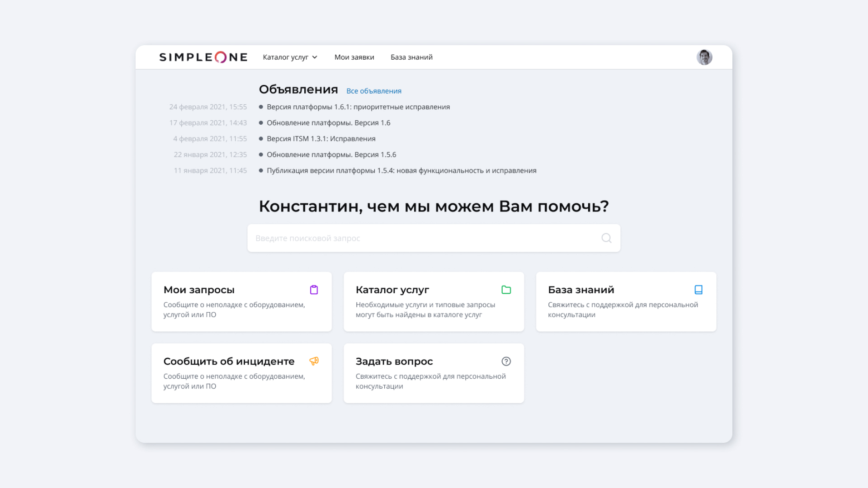Open the Мои заявки menu item
868x488 pixels.
point(354,57)
